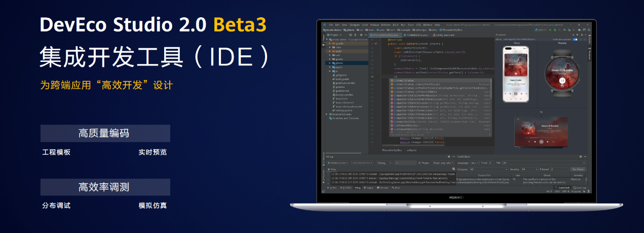Click the UTF-8 encoding status indicator
The image size is (644, 233).
565,191
